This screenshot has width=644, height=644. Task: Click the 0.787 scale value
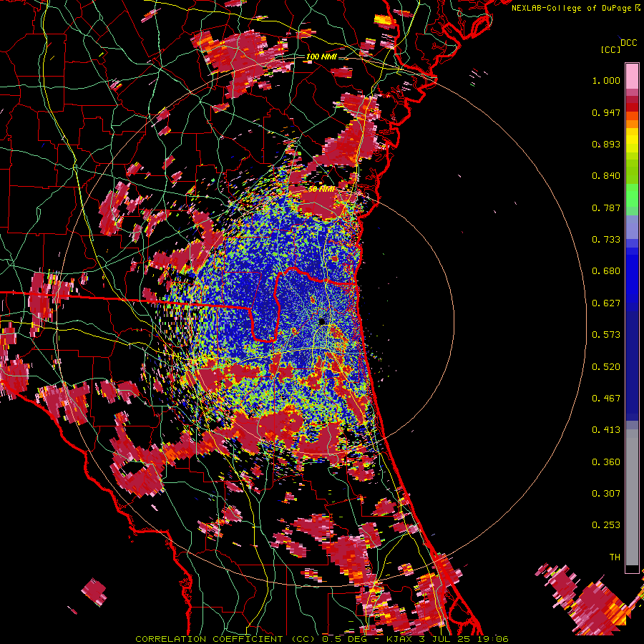click(x=606, y=208)
